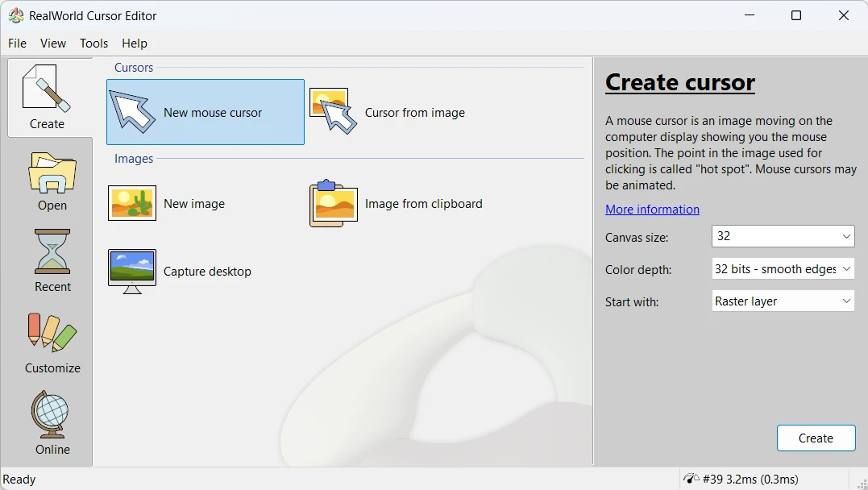Open the folder icon labeled Open
This screenshot has height=490, width=868.
[52, 172]
